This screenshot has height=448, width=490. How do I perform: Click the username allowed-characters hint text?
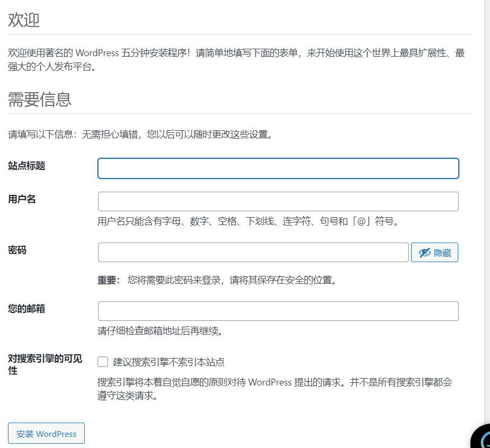click(247, 221)
